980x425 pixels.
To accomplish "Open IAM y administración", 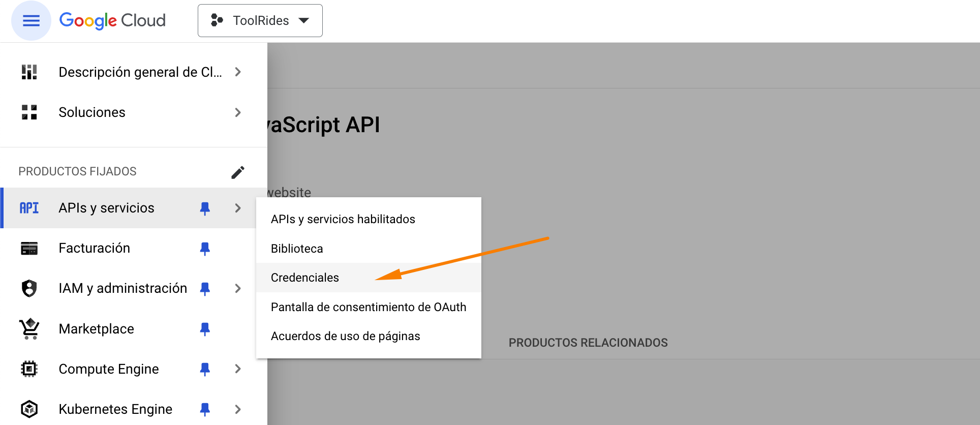I will tap(123, 288).
